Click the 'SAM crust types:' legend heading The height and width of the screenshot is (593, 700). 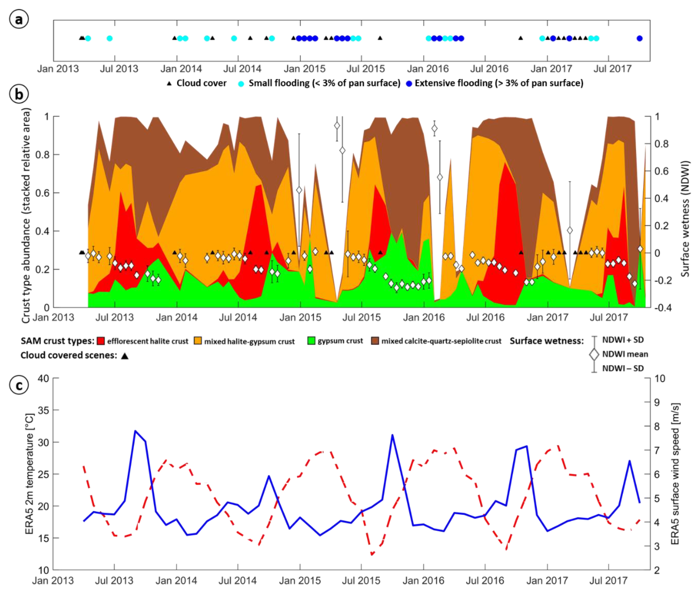coord(58,341)
